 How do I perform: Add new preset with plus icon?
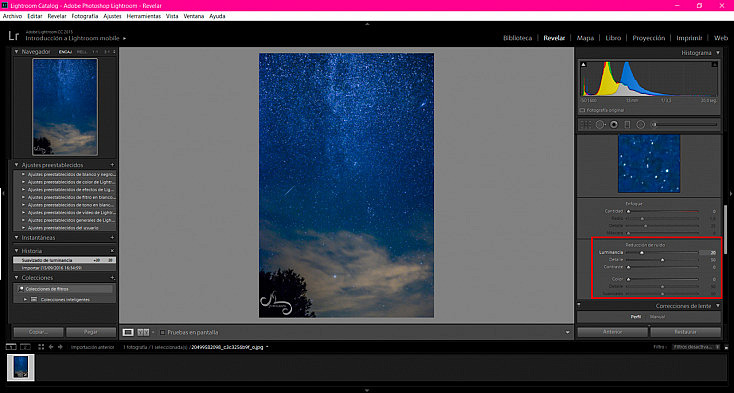coord(112,165)
